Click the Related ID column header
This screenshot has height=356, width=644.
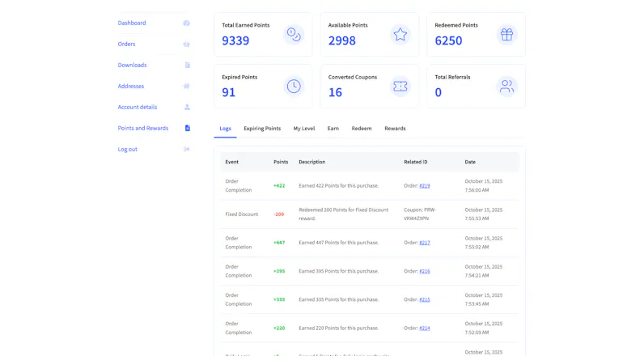point(416,162)
